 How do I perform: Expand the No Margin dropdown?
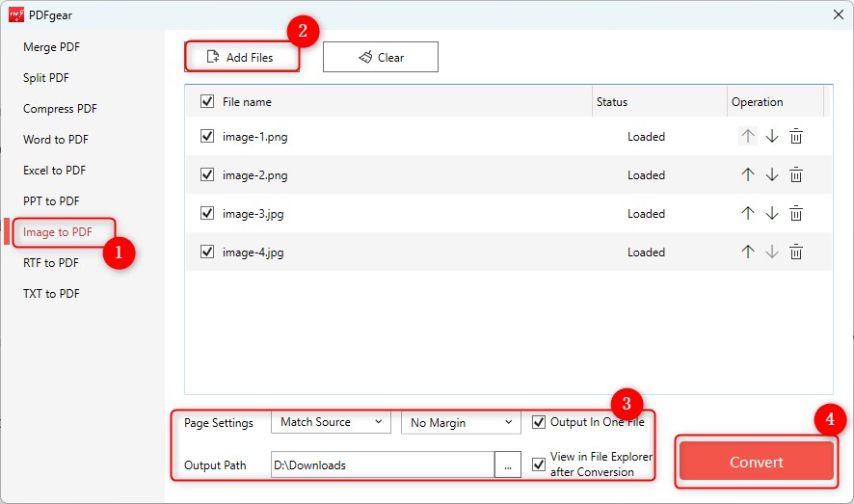point(461,422)
